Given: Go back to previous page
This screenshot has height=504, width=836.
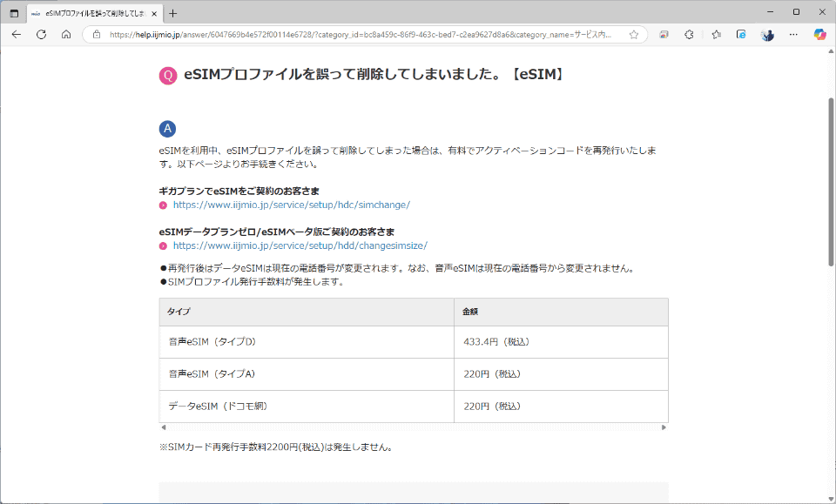Looking at the screenshot, I should click(x=17, y=35).
